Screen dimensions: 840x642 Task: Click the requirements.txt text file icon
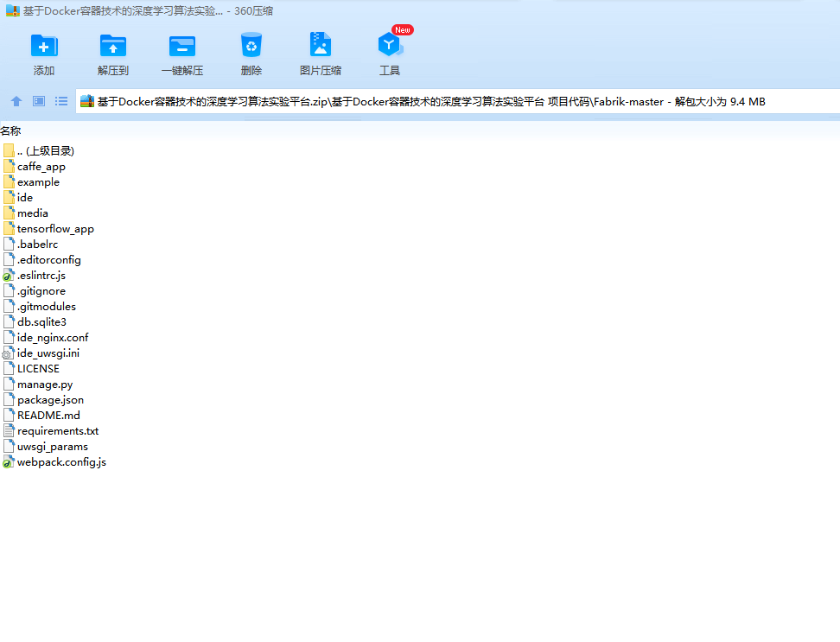click(9, 430)
